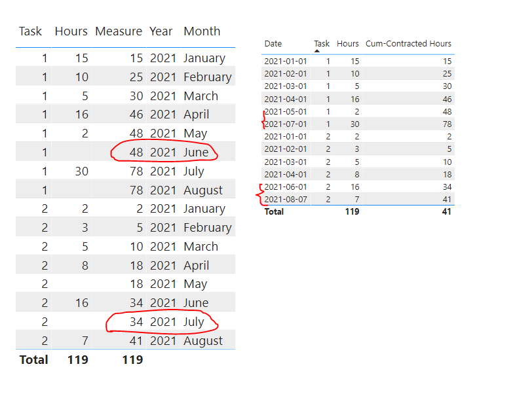
Task: Click the Total label in left table
Action: (33, 360)
